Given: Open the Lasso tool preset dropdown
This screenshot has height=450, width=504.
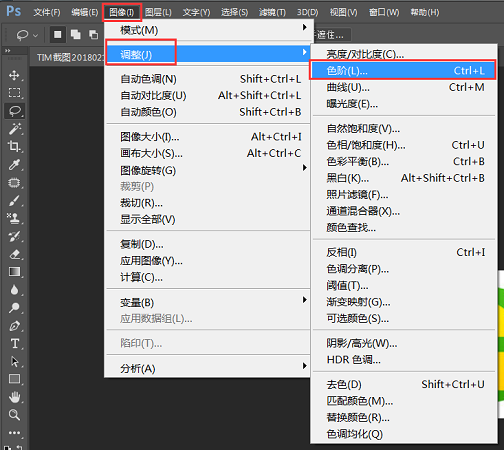Looking at the screenshot, I should point(26,35).
